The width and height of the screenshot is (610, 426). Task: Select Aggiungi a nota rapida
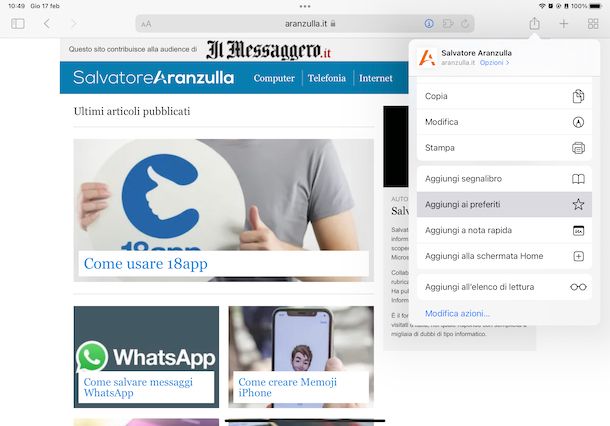(x=504, y=230)
